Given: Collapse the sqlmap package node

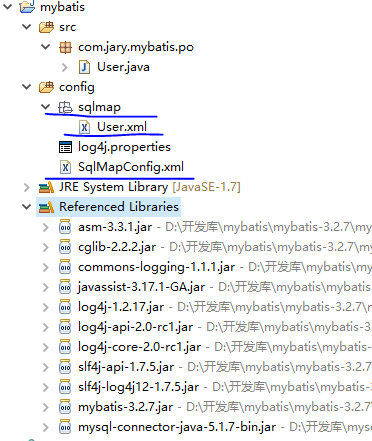Looking at the screenshot, I should pos(45,107).
